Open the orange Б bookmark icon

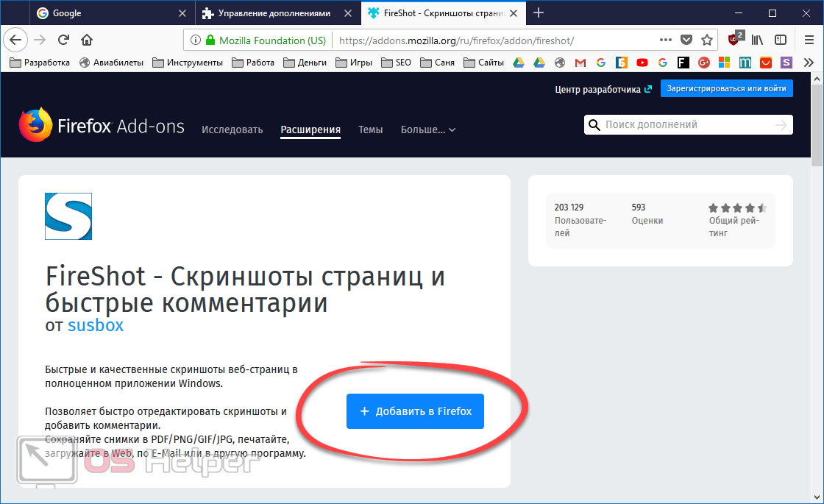tap(622, 63)
